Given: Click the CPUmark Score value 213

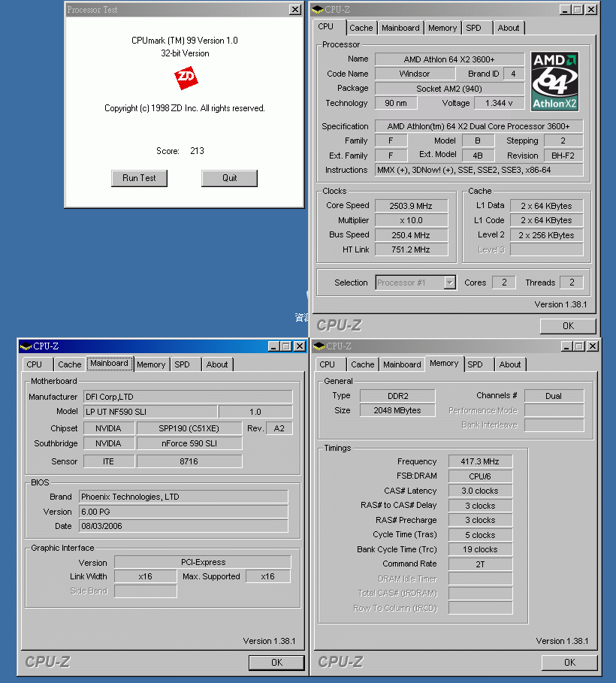Looking at the screenshot, I should (x=197, y=151).
